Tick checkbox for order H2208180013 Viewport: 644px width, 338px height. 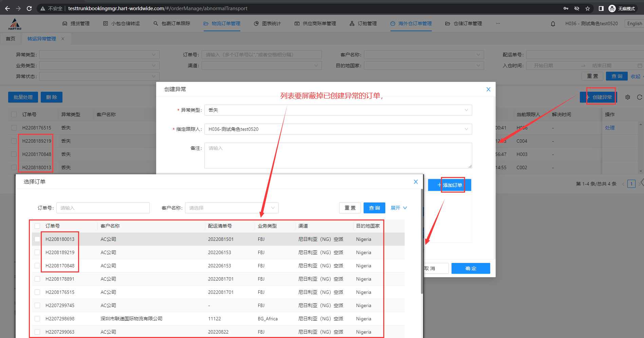pos(37,239)
